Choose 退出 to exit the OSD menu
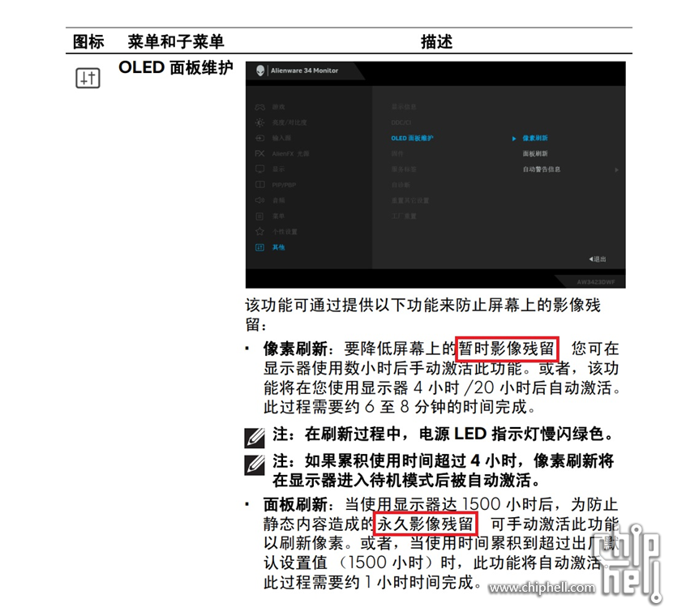This screenshot has width=673, height=616. point(598,259)
